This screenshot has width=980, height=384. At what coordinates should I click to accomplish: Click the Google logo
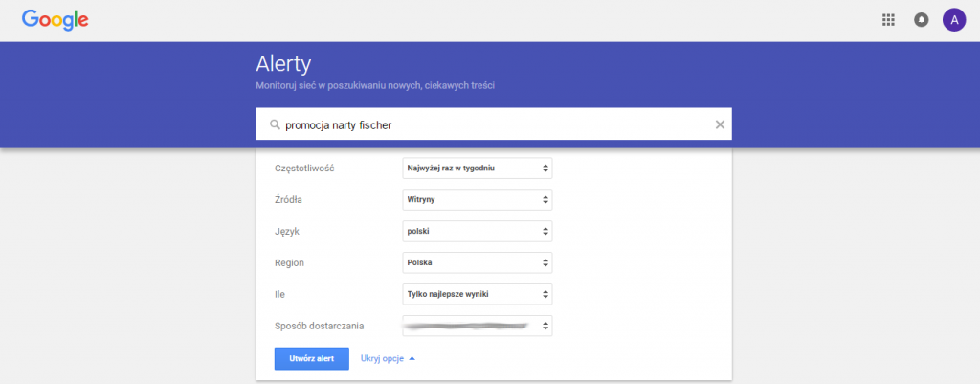pos(55,20)
